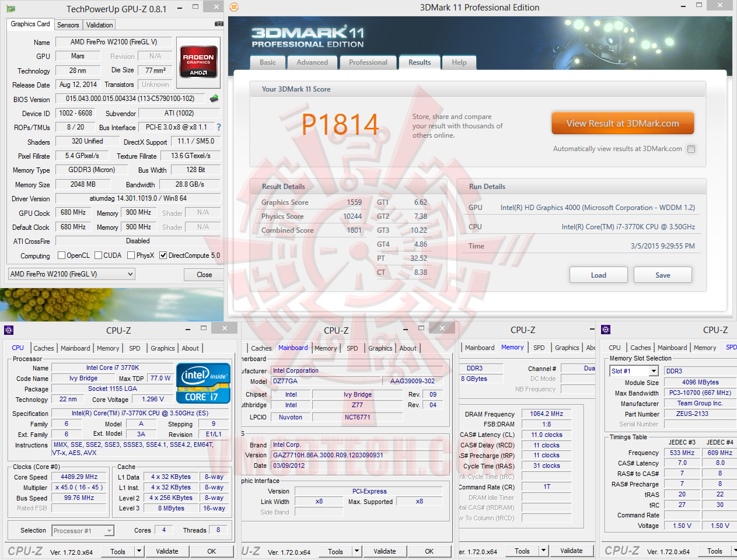Viewport: 737px width, 560px height.
Task: Click the CPU-Z icon in the rightmost CPU-Z title bar
Action: tap(606, 330)
